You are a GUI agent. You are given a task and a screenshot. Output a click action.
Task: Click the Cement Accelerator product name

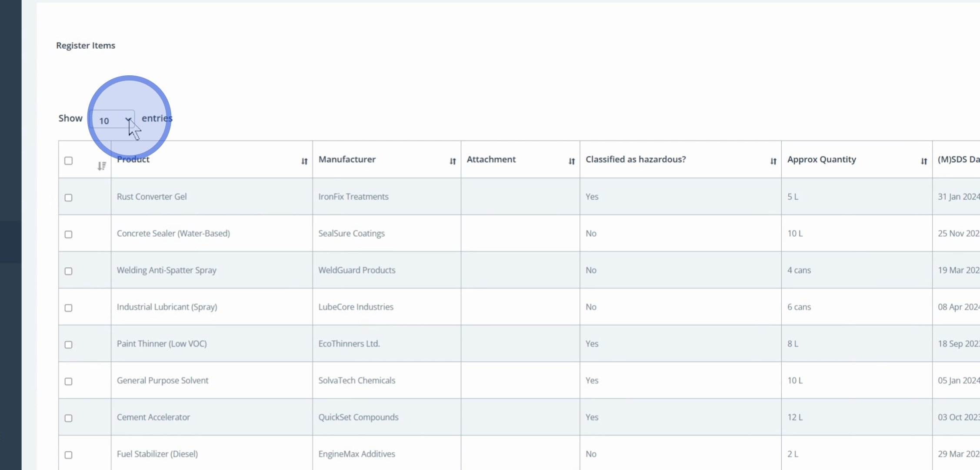153,417
